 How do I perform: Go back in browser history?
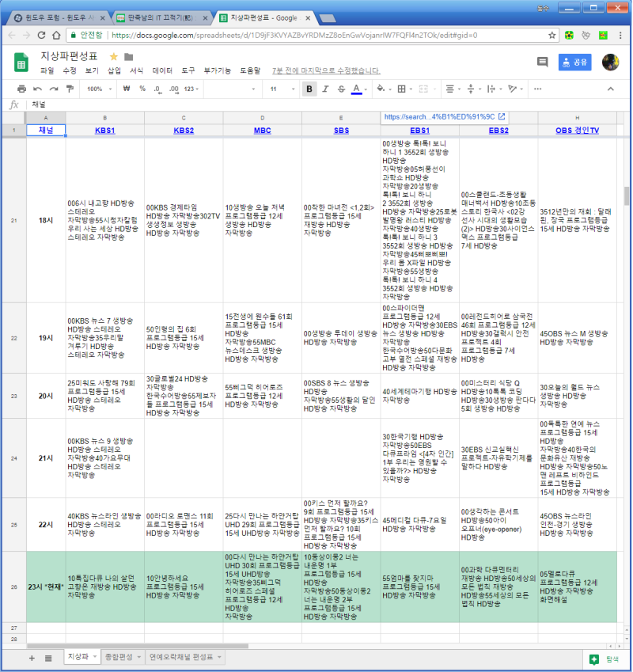pyautogui.click(x=12, y=35)
